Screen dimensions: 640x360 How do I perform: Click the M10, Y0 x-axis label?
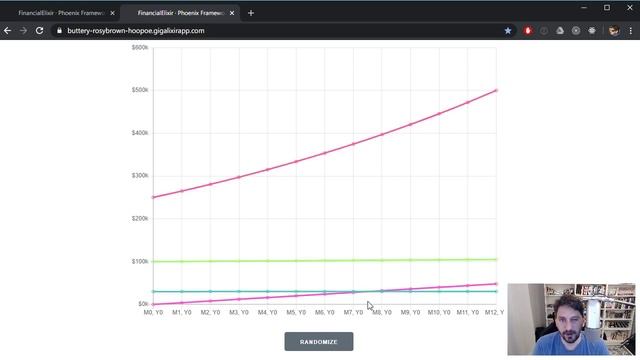click(439, 312)
